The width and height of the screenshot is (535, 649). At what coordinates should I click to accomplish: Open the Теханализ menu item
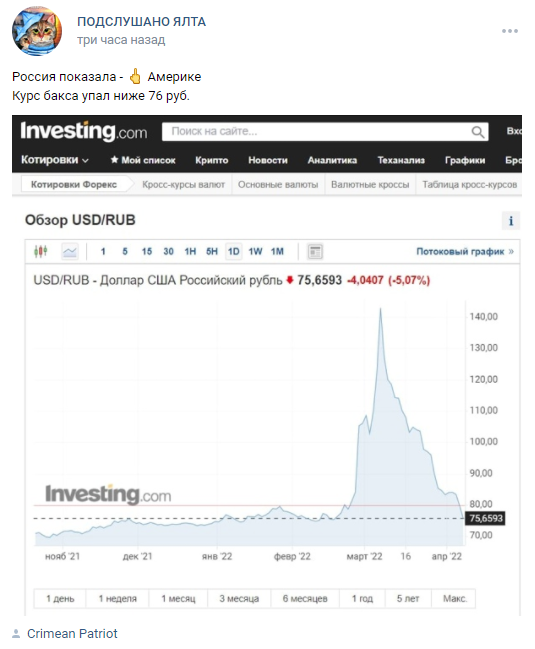[401, 160]
